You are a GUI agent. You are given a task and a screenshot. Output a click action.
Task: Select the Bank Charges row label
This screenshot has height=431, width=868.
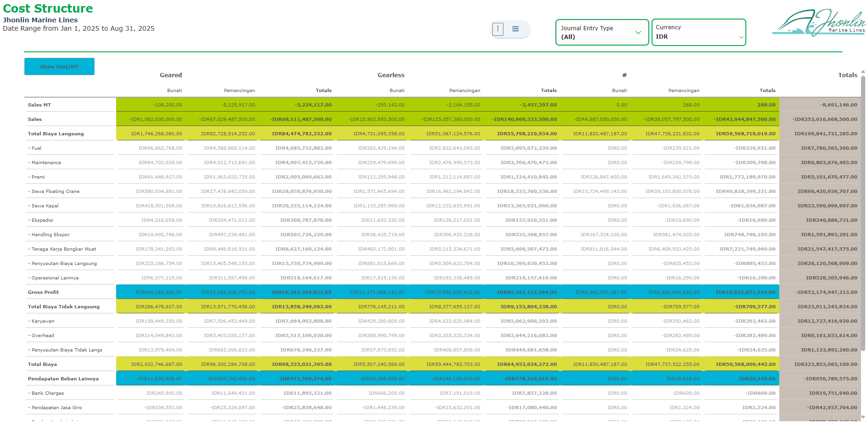(x=46, y=393)
